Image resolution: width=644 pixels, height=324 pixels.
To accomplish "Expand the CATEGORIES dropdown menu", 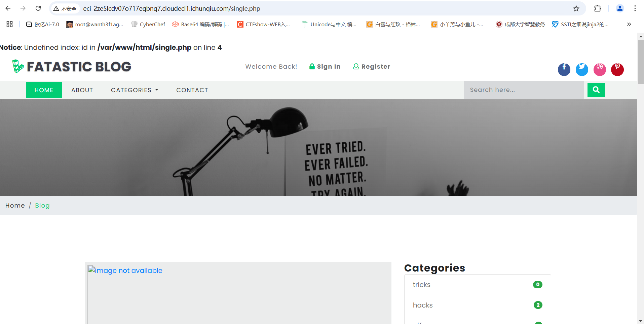I will click(x=135, y=90).
